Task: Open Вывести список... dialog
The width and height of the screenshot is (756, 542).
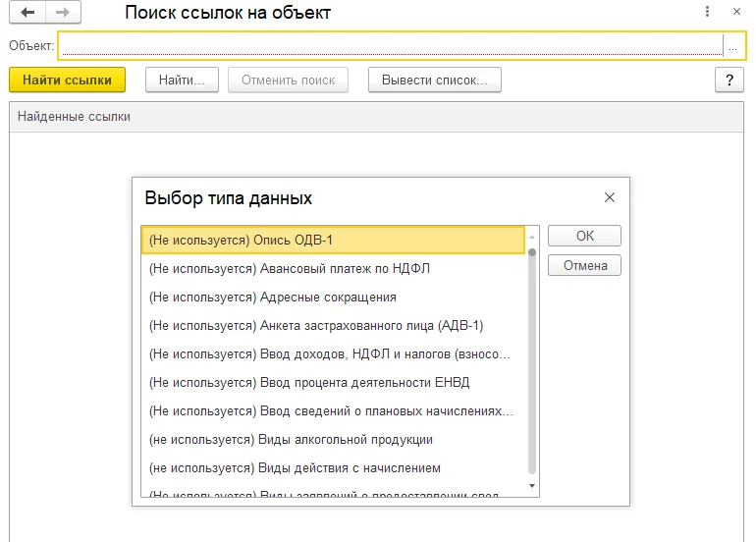Action: 434,81
